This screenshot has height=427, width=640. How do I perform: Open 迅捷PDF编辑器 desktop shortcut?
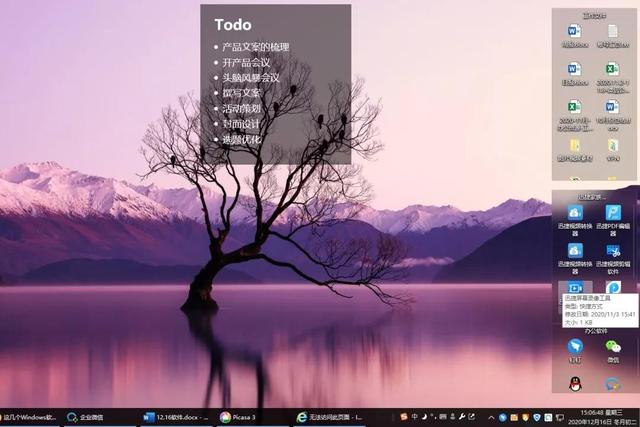click(x=613, y=213)
